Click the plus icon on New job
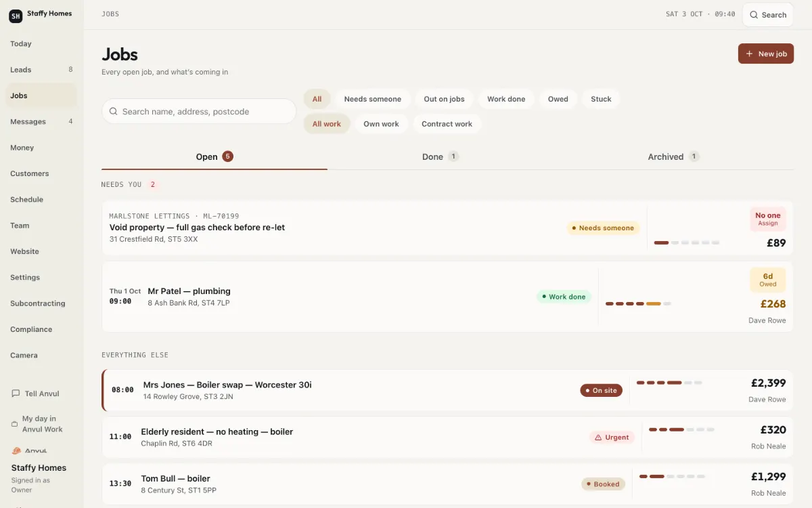 pyautogui.click(x=749, y=54)
